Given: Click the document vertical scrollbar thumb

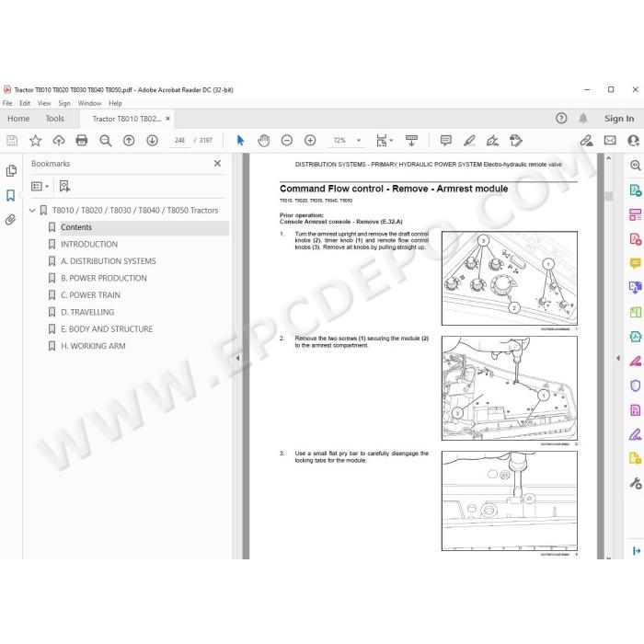Looking at the screenshot, I should point(609,196).
